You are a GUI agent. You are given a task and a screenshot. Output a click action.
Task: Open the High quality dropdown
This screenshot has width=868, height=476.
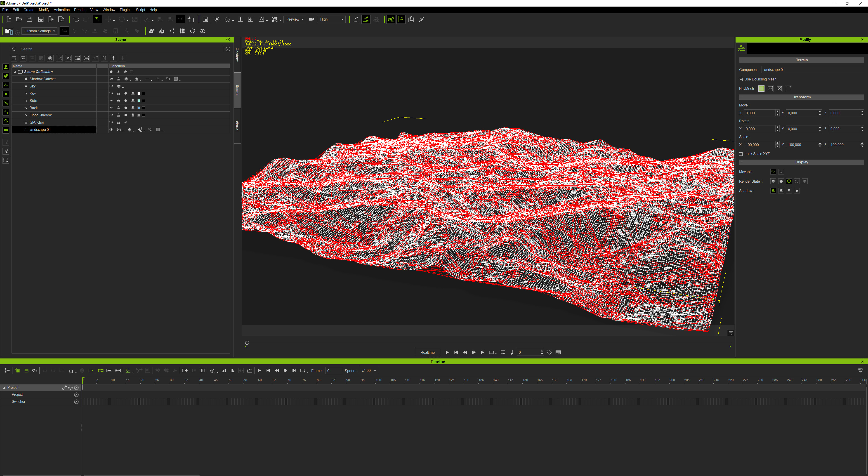point(332,19)
